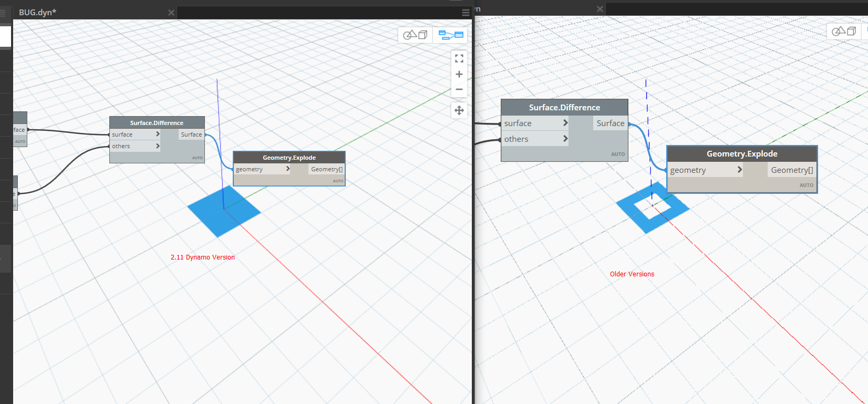Screen dimensions: 868x404
Task: Click the others input label in BUG.dyn window
Action: [121, 146]
